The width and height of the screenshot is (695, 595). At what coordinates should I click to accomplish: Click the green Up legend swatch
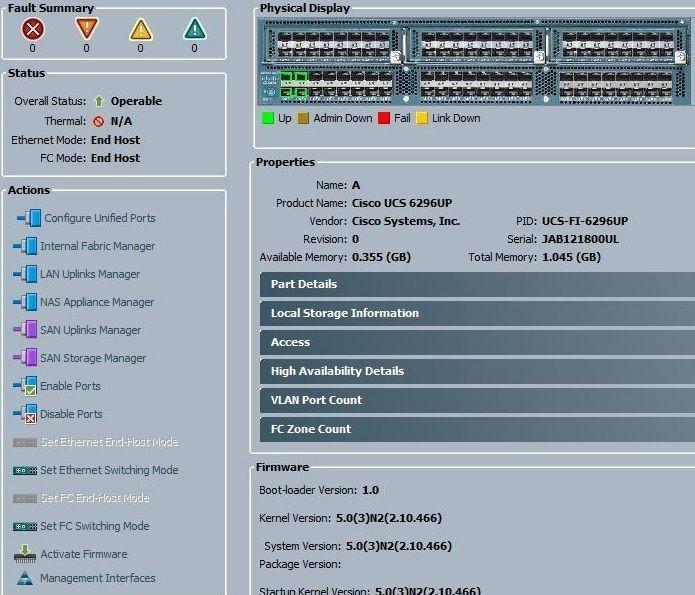coord(268,118)
